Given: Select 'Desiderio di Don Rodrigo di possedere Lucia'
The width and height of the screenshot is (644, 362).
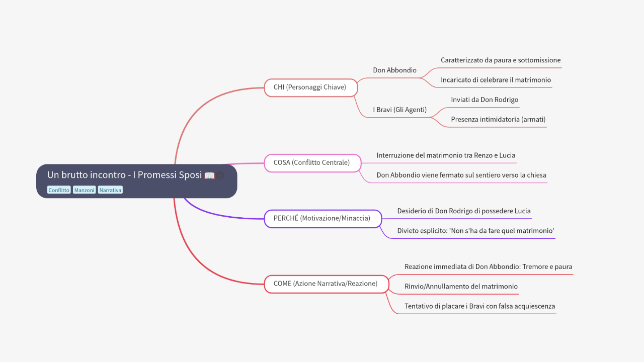Looking at the screenshot, I should 463,211.
